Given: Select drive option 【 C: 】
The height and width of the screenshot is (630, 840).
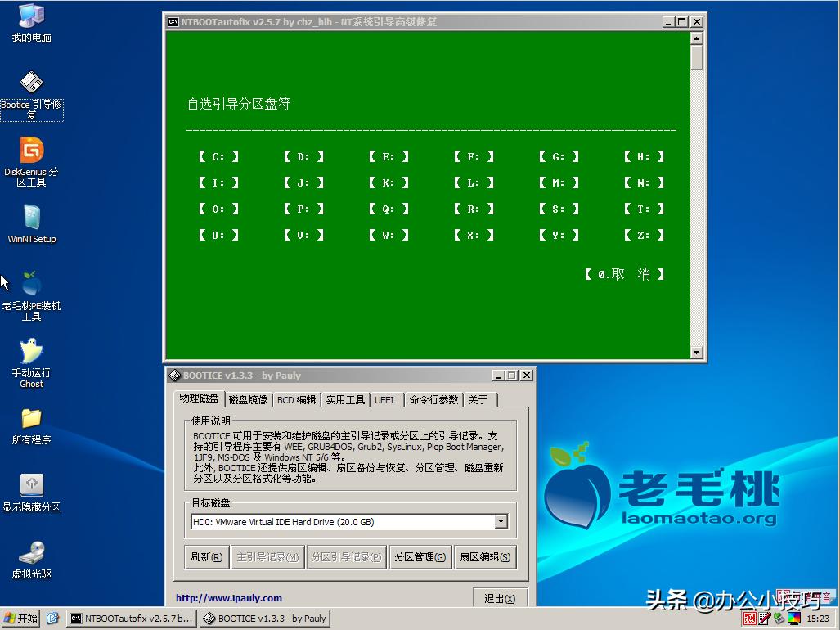Looking at the screenshot, I should 218,156.
